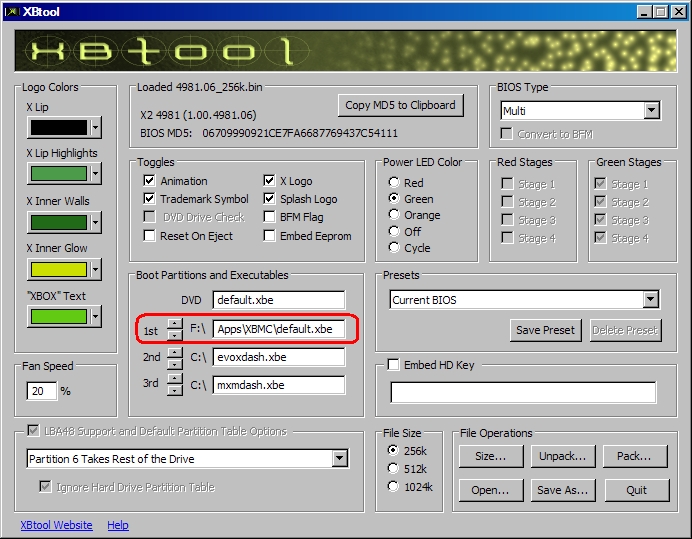
Task: Click the X2 4981 version text
Action: point(198,115)
